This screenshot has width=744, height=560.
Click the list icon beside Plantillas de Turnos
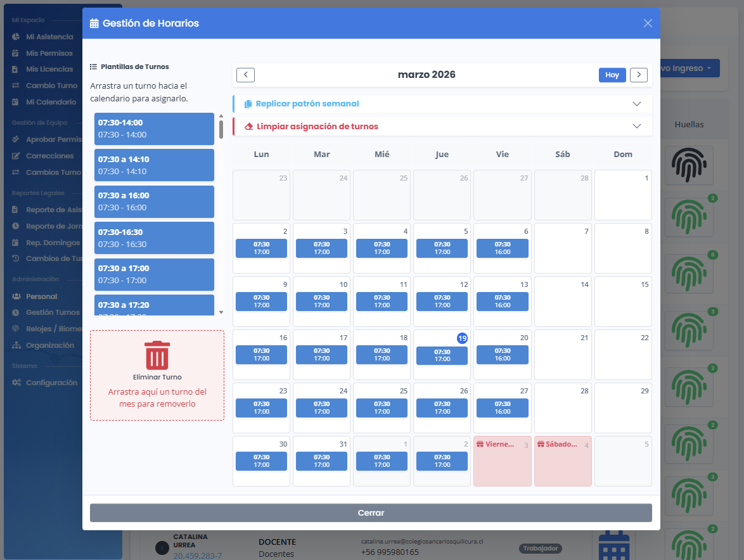93,67
